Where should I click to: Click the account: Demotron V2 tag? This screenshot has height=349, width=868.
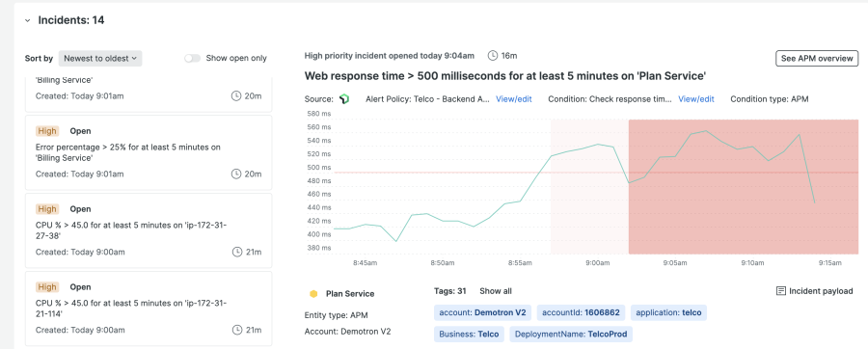pyautogui.click(x=482, y=312)
